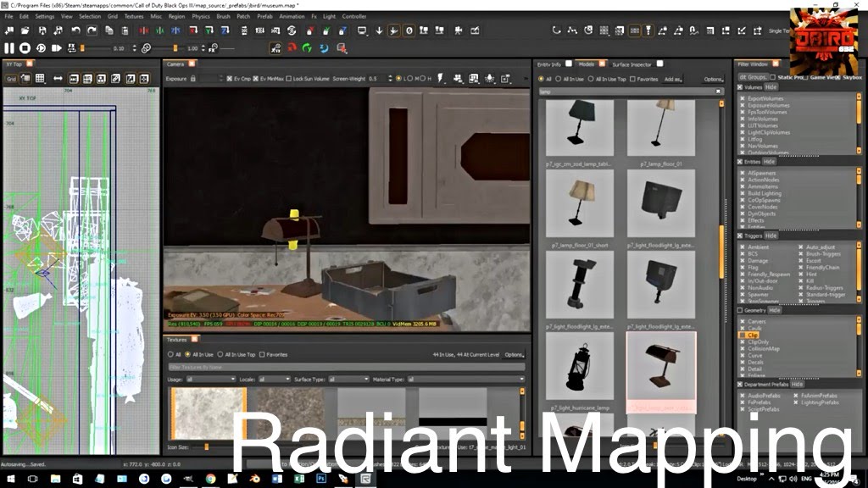Screen dimensions: 868x488
Task: Open Options menu in Textures panel
Action: [x=515, y=355]
